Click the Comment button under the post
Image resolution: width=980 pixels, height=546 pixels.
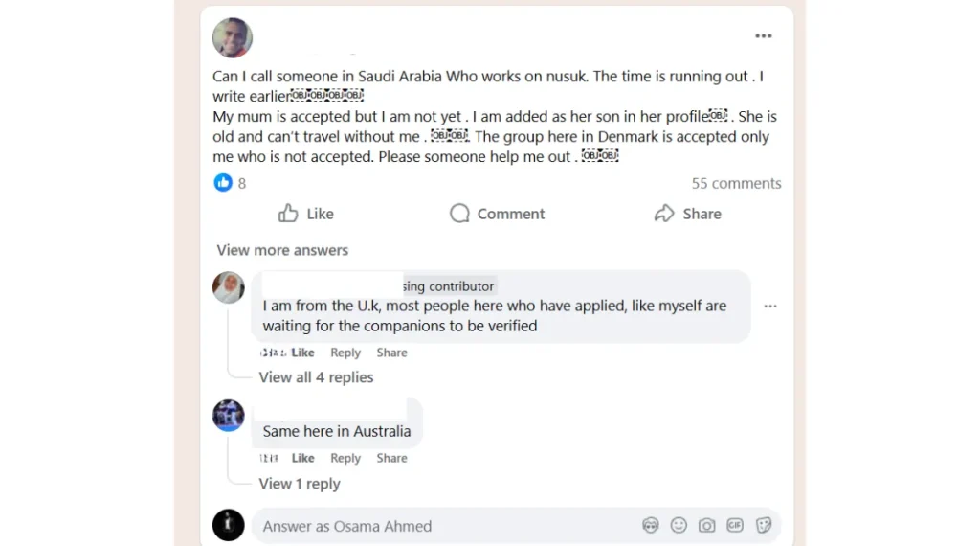coord(498,214)
